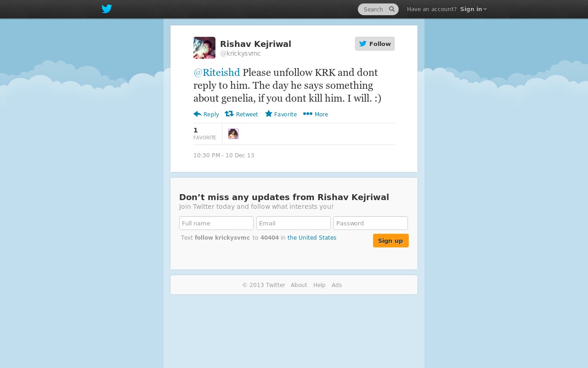
Task: Open the favoriting user's avatar
Action: pos(233,134)
